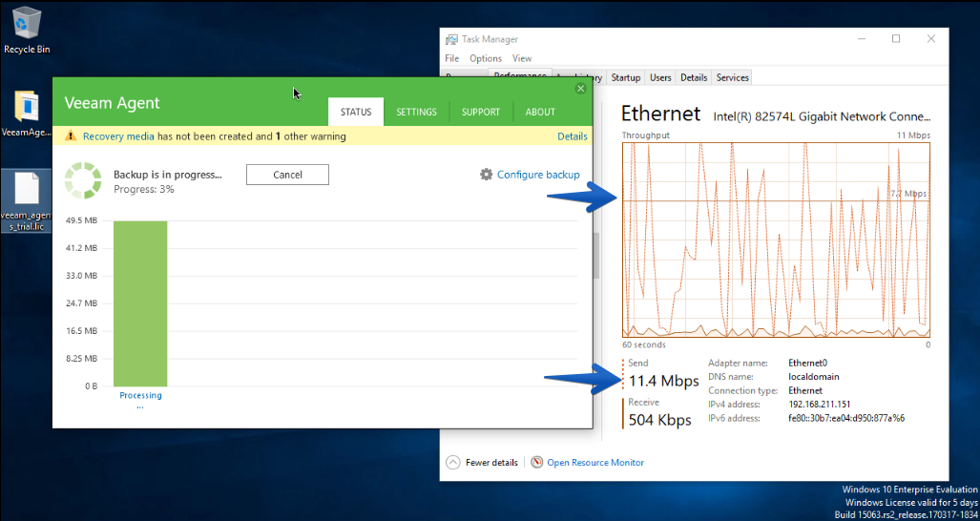Click the warning triangle icon in Veeam
Screen dimensions: 980x521
point(72,136)
